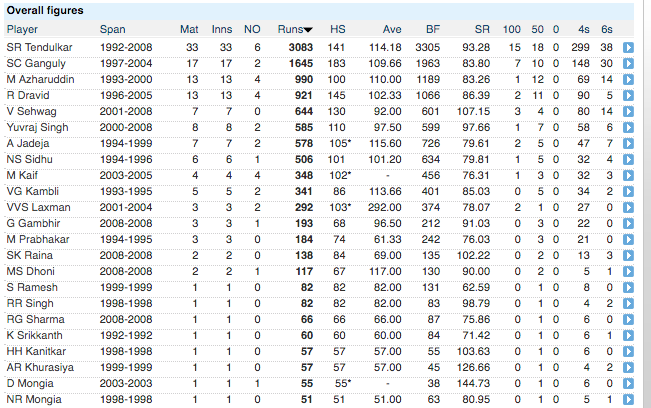Viewport: 651px width, 408px height.
Task: Open the blue arrow for MS Dhoni
Action: pyautogui.click(x=628, y=271)
